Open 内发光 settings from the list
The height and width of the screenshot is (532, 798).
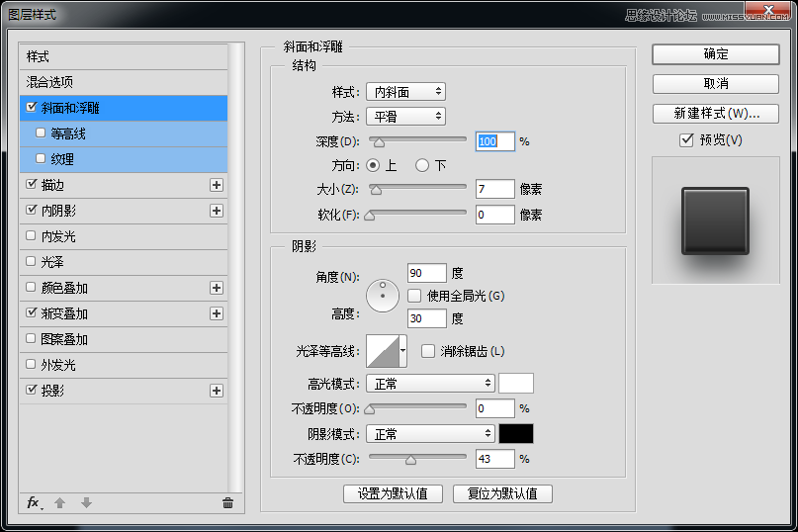(x=124, y=236)
